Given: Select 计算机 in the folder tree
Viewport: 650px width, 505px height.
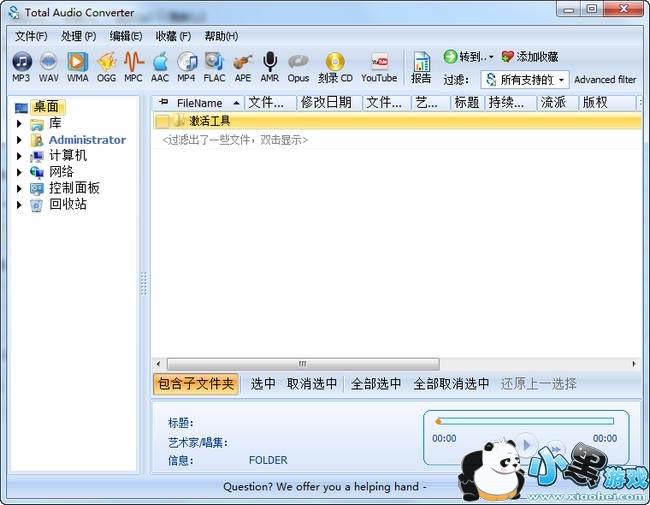Looking at the screenshot, I should 68,155.
